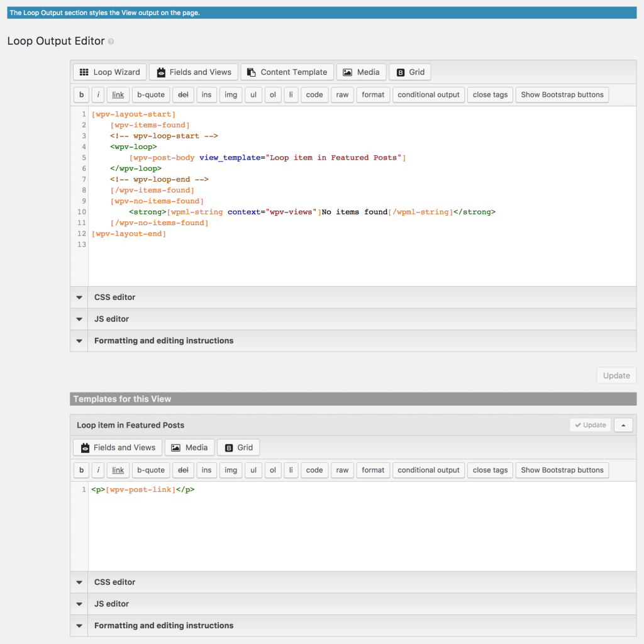
Task: Click ul in Loop Output toolbar
Action: (253, 95)
